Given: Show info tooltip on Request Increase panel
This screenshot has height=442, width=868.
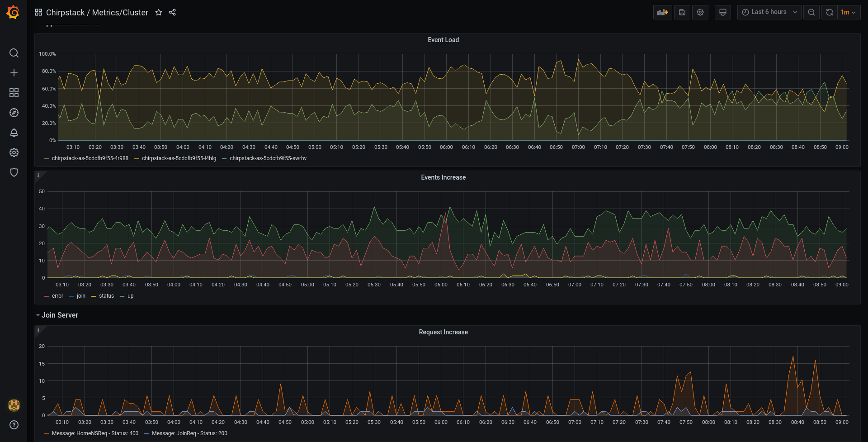Looking at the screenshot, I should pos(38,330).
